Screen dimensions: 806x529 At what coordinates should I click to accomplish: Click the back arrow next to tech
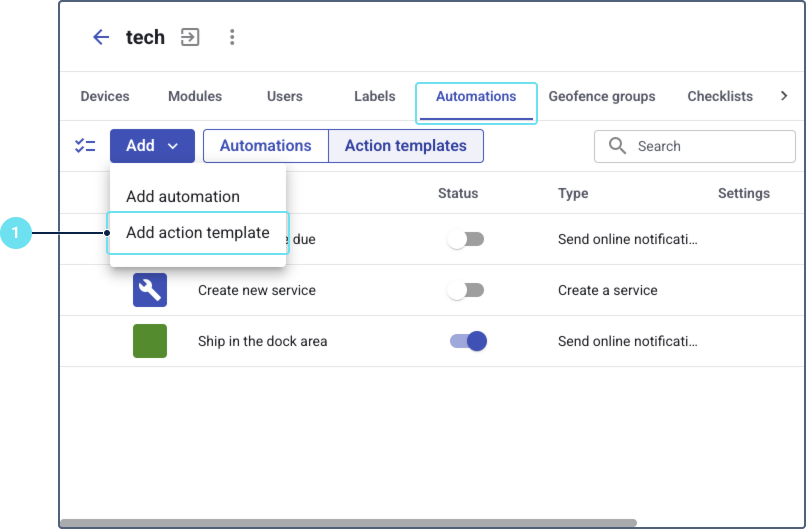[x=100, y=37]
